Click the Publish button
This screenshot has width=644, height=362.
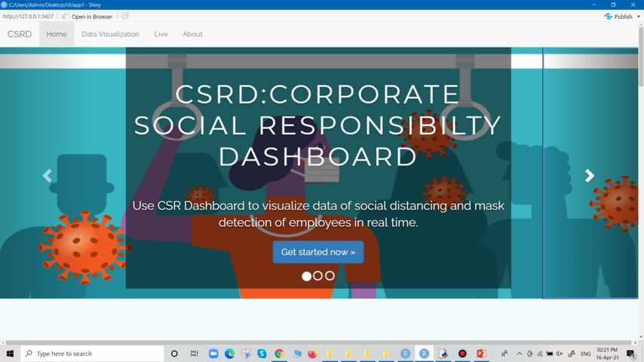(x=618, y=17)
